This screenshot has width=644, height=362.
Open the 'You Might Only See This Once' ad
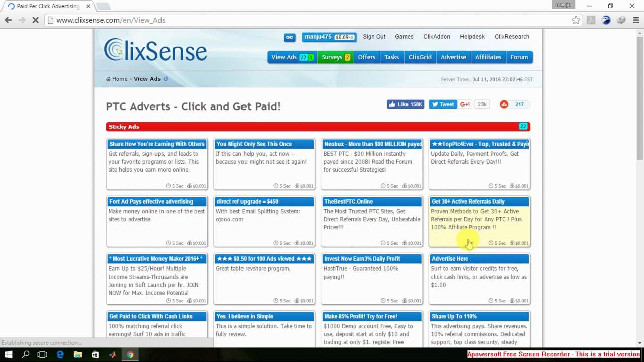pos(265,164)
